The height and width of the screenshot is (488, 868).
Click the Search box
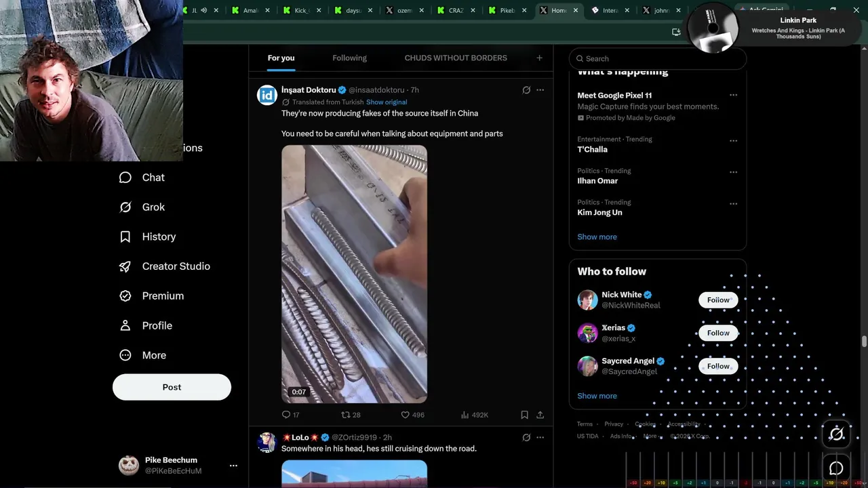[658, 59]
